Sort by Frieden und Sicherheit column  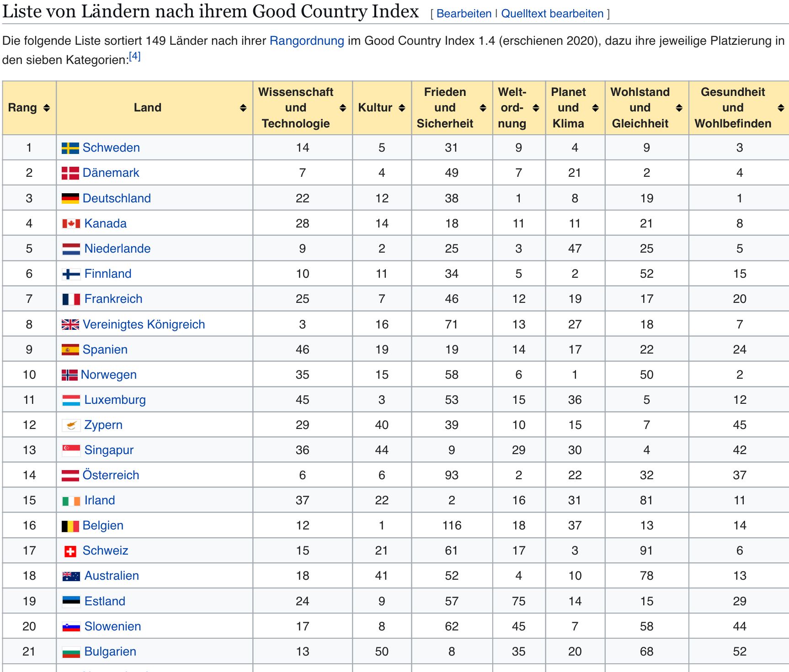click(483, 108)
